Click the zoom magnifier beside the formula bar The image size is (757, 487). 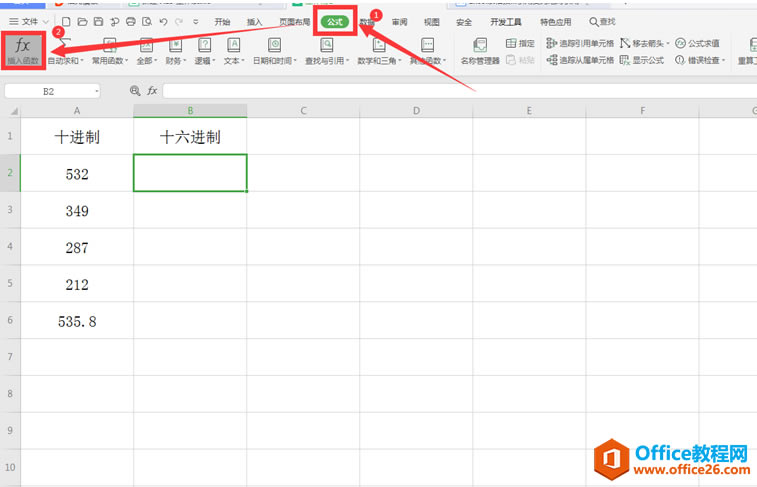click(135, 91)
